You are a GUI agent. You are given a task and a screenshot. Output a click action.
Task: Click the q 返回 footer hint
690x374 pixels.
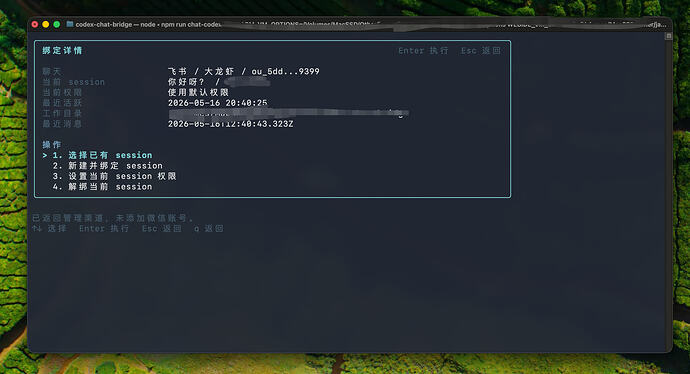209,228
